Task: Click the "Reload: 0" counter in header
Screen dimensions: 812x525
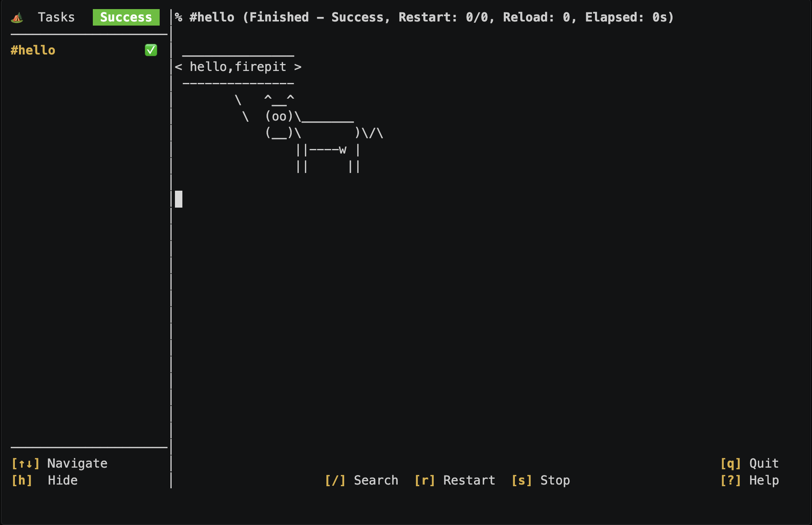Action: coord(536,17)
